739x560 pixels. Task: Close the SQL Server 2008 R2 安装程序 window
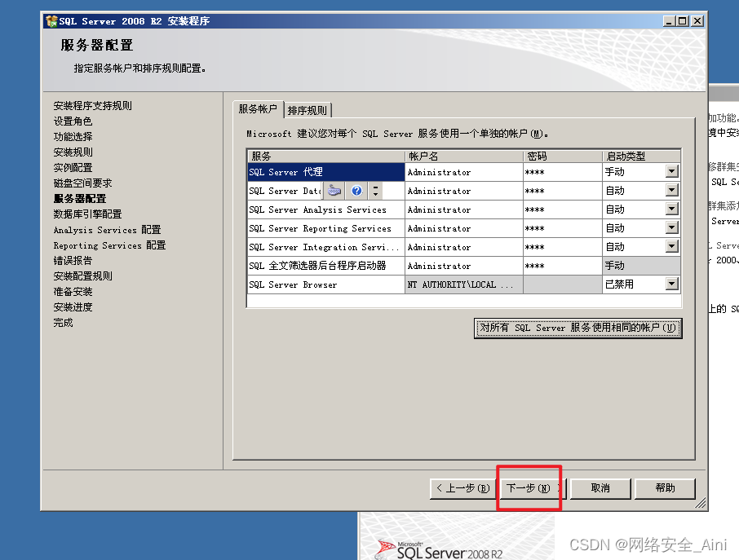click(697, 21)
